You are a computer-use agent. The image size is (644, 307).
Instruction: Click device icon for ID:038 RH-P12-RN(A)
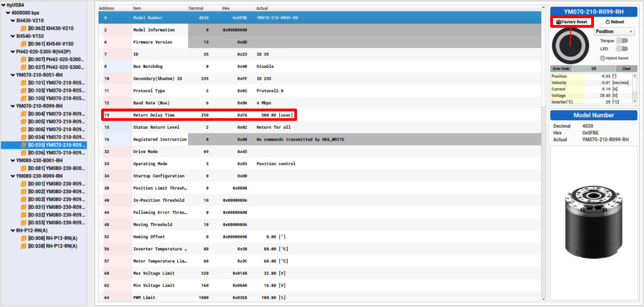(24, 246)
